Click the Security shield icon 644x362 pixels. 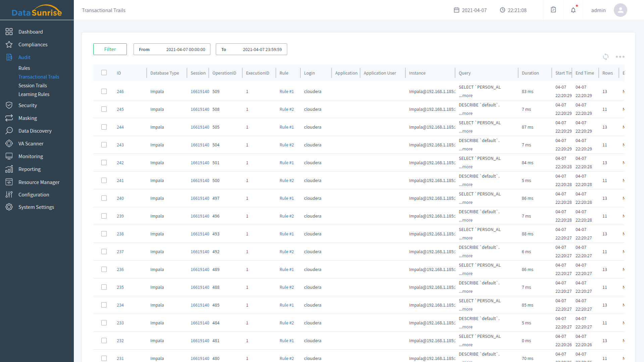[9, 105]
